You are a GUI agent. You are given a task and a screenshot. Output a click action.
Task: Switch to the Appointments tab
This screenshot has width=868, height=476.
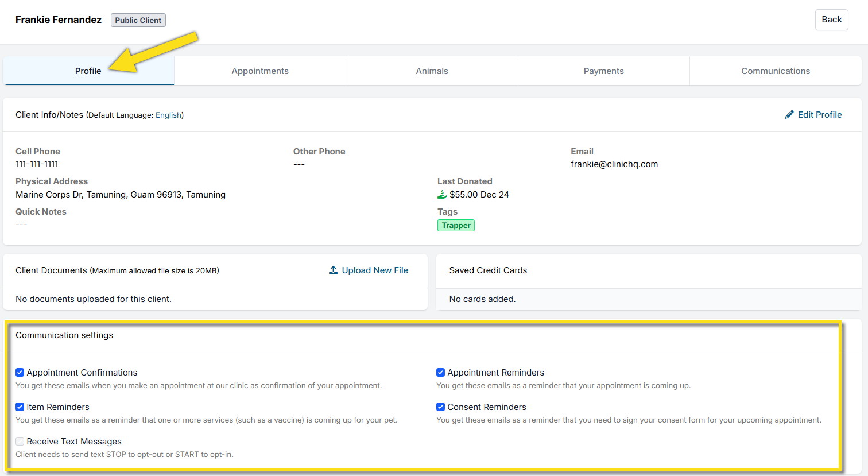click(260, 71)
